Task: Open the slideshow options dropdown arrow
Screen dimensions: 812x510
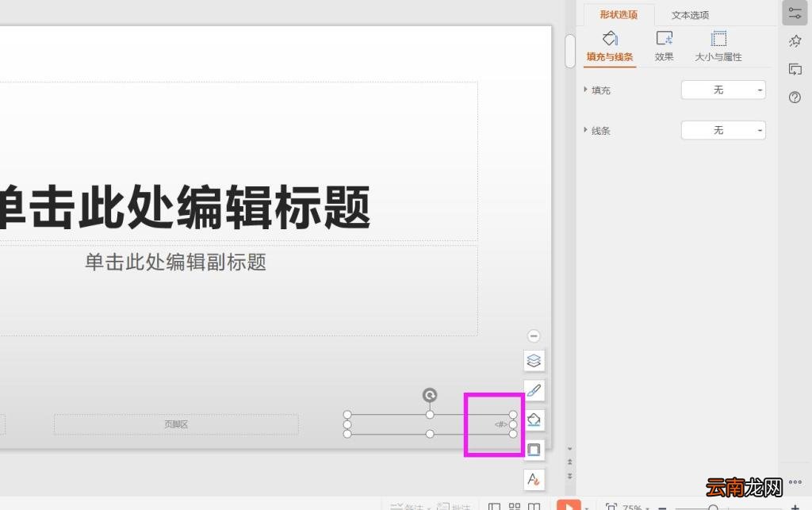Action: pos(587,507)
